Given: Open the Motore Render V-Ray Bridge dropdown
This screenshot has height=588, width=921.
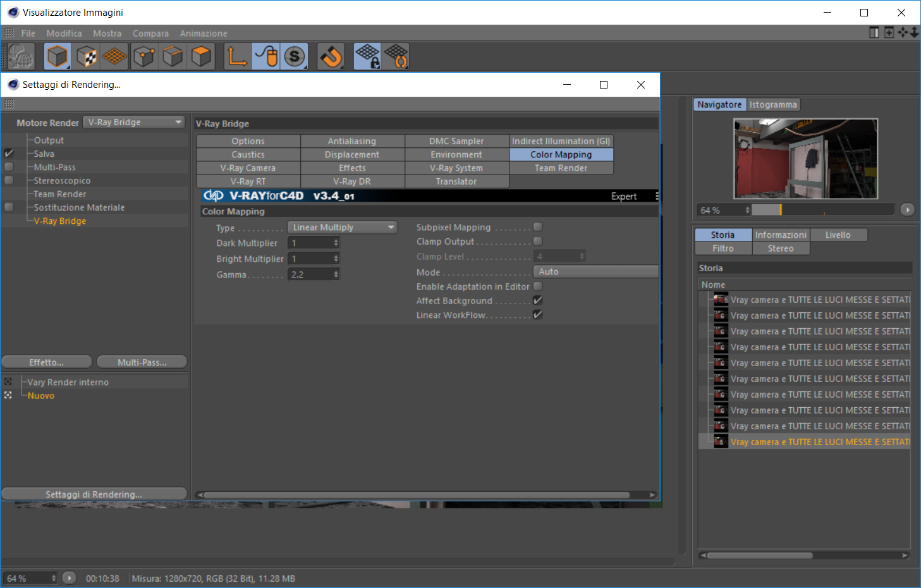Looking at the screenshot, I should tap(135, 122).
